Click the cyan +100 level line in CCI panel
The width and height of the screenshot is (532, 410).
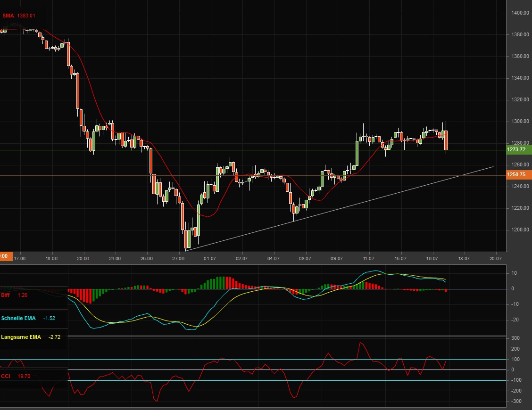tap(283, 360)
